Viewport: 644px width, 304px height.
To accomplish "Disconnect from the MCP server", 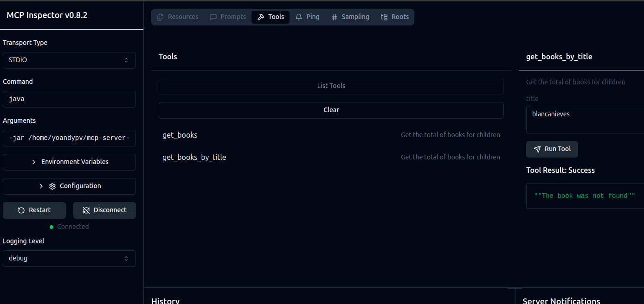I will 104,210.
